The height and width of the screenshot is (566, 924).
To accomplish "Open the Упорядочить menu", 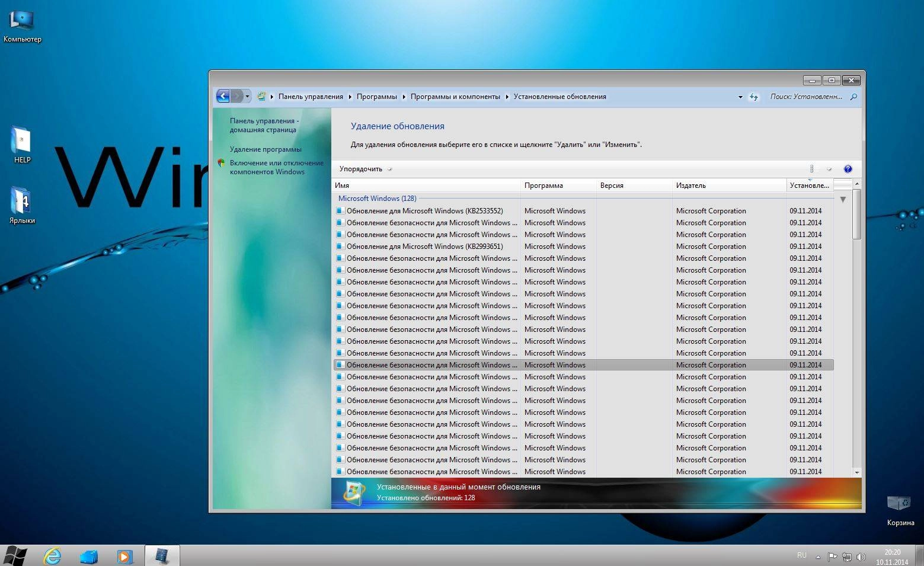I will click(365, 169).
